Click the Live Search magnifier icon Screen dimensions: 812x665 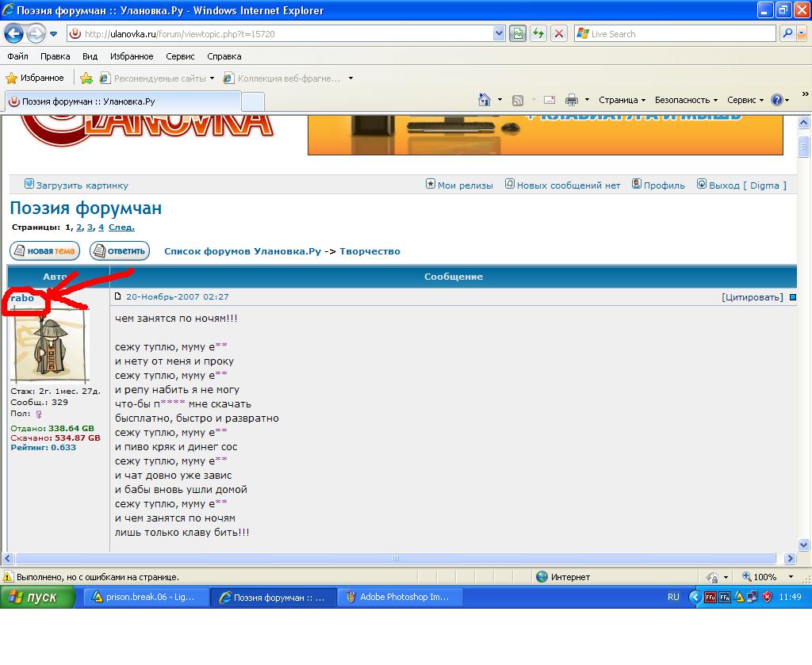pyautogui.click(x=787, y=33)
